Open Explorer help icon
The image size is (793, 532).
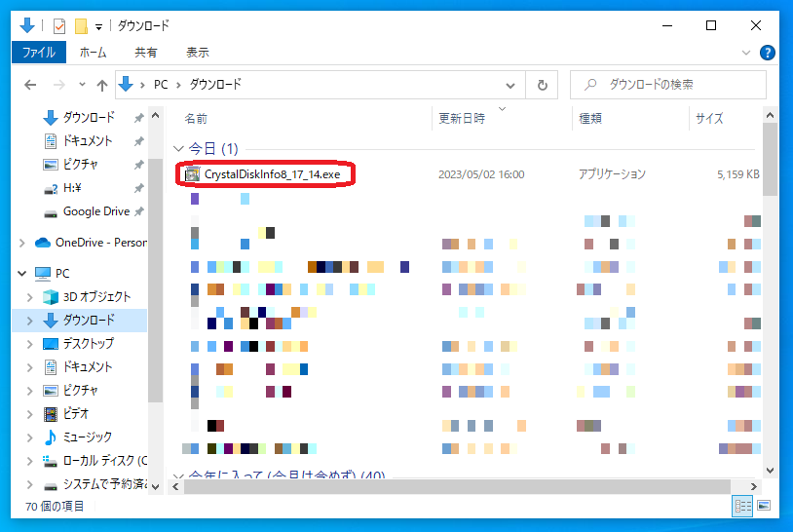click(x=768, y=52)
